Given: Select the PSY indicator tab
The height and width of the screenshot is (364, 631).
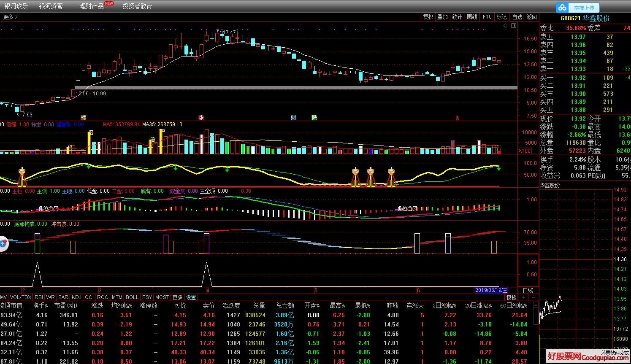Looking at the screenshot, I should point(147,297).
